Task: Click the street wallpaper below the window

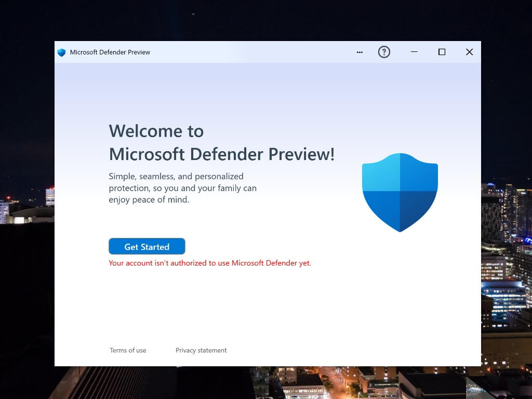Action: pyautogui.click(x=312, y=383)
